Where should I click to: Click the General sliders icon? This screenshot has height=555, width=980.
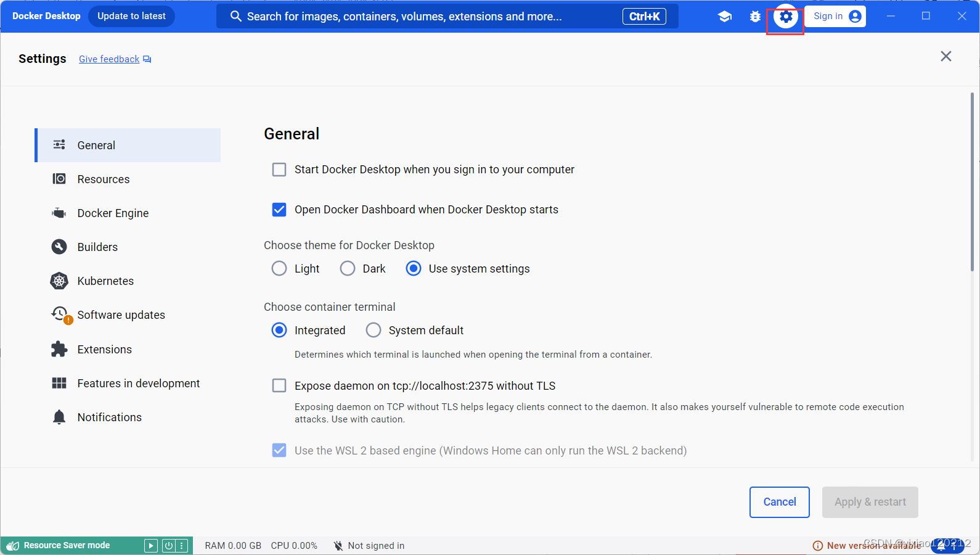[x=59, y=145]
